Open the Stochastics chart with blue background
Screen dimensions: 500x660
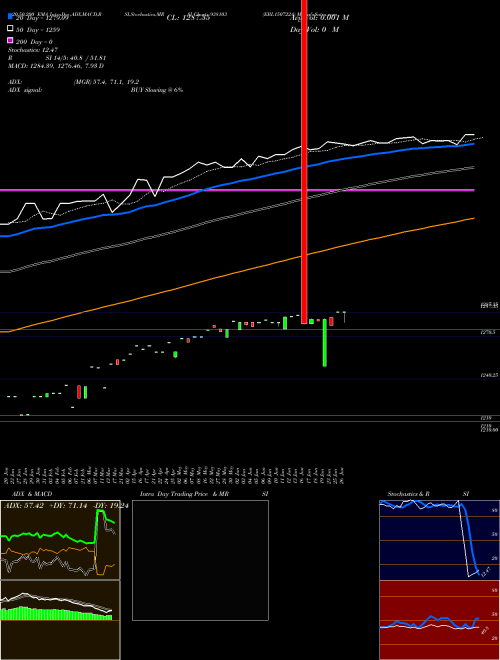439,540
